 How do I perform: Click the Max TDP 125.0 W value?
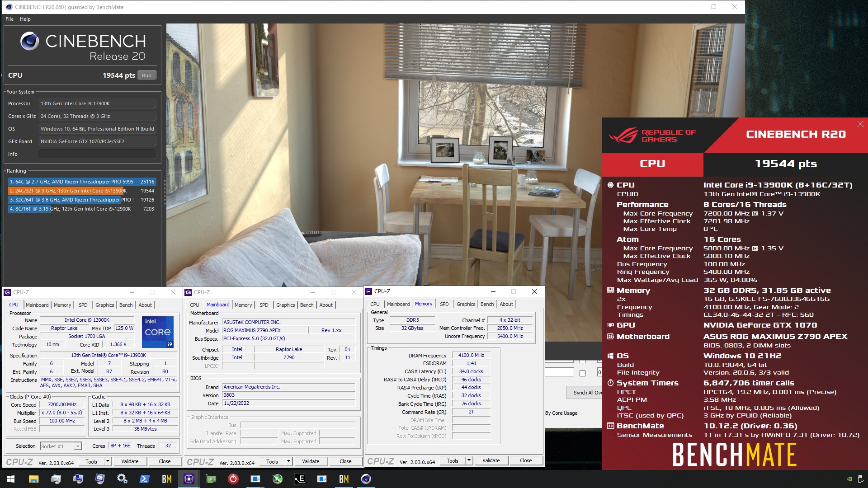click(124, 328)
